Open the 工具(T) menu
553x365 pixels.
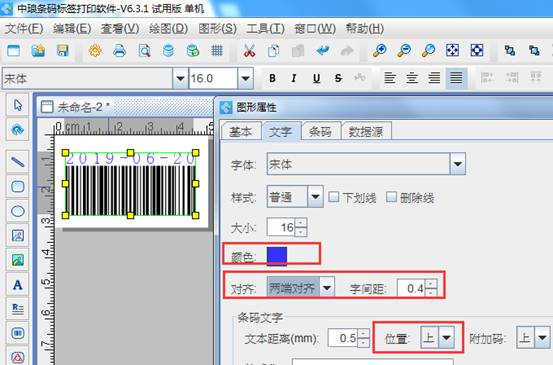coord(265,29)
